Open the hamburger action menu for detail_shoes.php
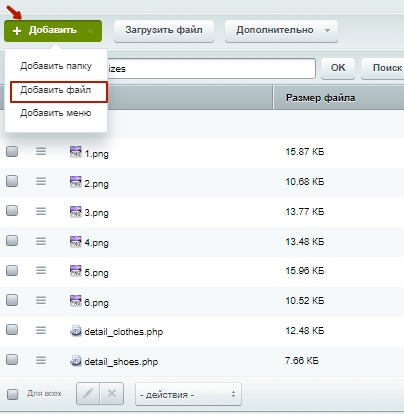 coord(41,360)
